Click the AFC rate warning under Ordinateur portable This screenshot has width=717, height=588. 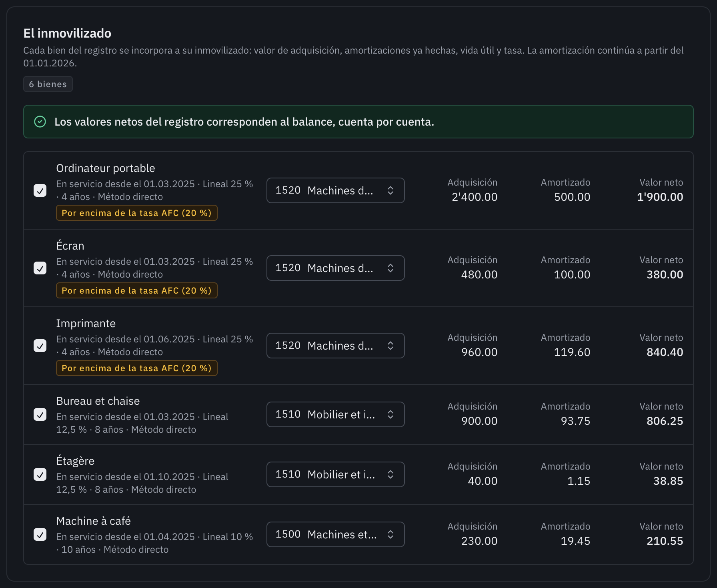(x=137, y=213)
